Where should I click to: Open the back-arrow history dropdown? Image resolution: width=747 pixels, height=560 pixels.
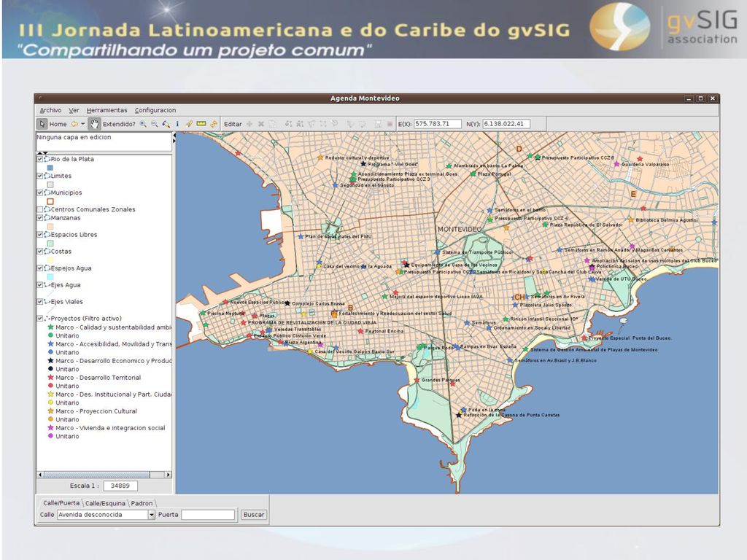tap(83, 124)
